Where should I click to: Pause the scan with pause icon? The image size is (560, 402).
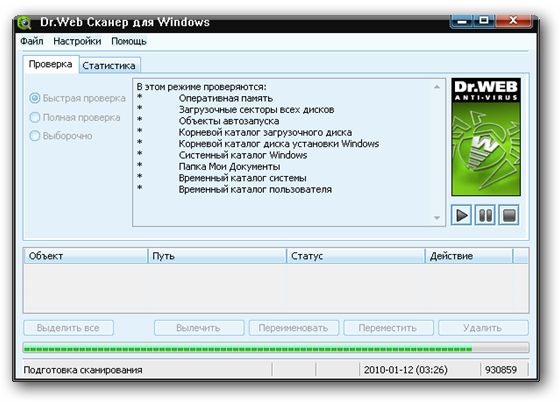[x=485, y=215]
